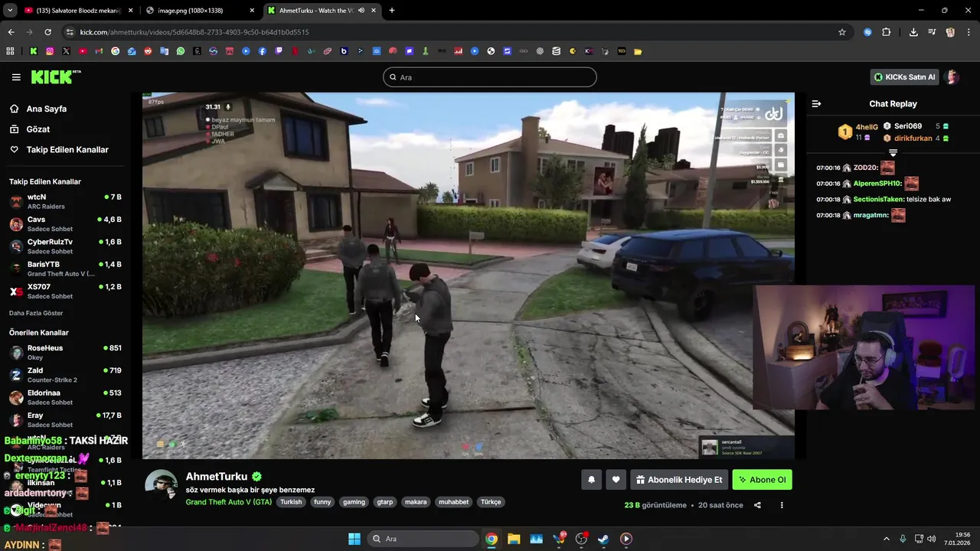The image size is (980, 551).
Task: Open the XS707 channel
Action: click(65, 291)
